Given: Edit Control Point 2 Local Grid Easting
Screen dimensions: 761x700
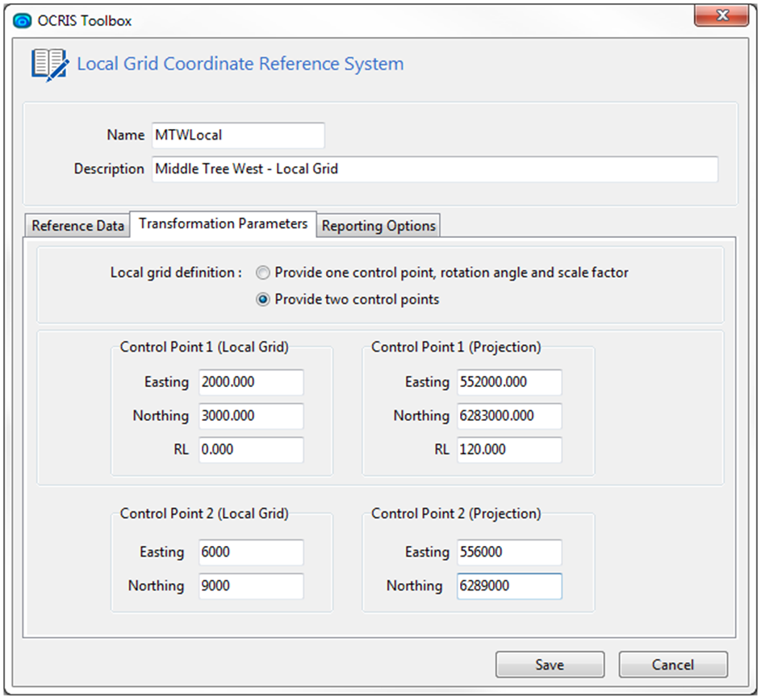Looking at the screenshot, I should click(252, 552).
